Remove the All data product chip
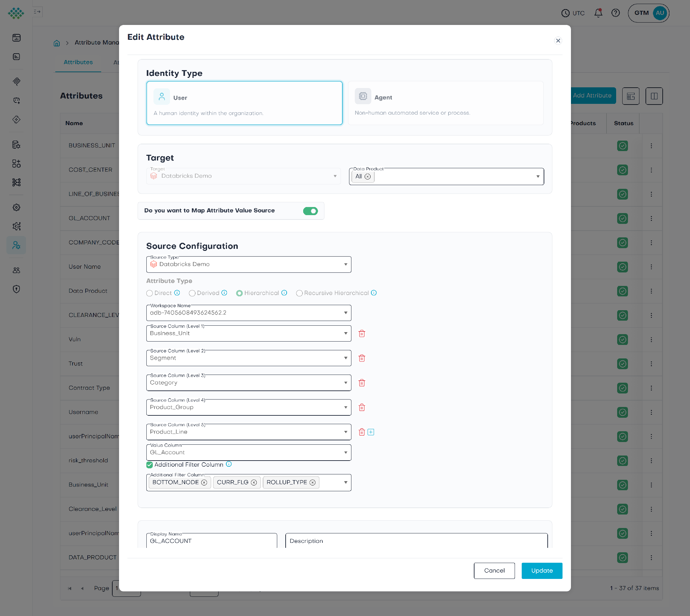The height and width of the screenshot is (616, 690). pos(368,176)
